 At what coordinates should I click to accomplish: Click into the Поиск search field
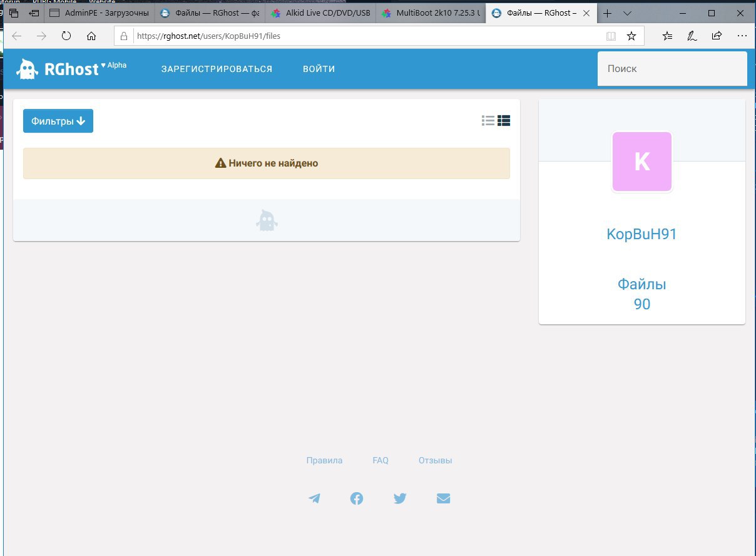click(x=672, y=69)
